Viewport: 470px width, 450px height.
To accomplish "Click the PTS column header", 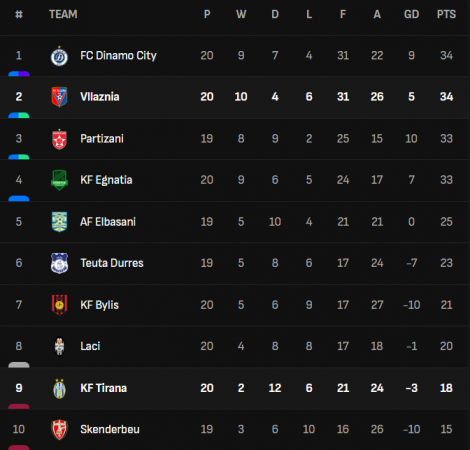I will click(x=446, y=14).
